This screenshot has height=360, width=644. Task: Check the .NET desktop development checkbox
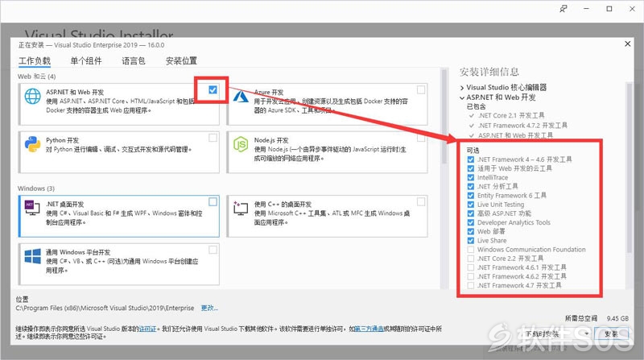pyautogui.click(x=213, y=202)
